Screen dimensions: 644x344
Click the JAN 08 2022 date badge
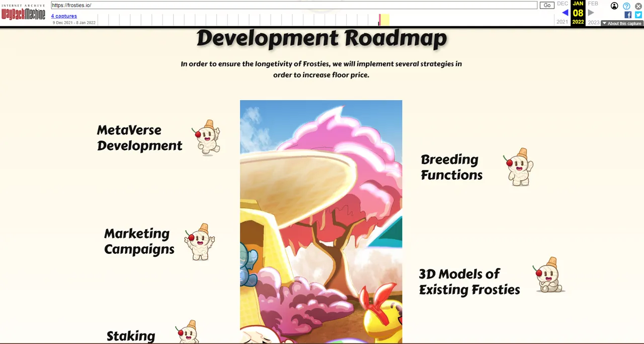[x=578, y=13]
